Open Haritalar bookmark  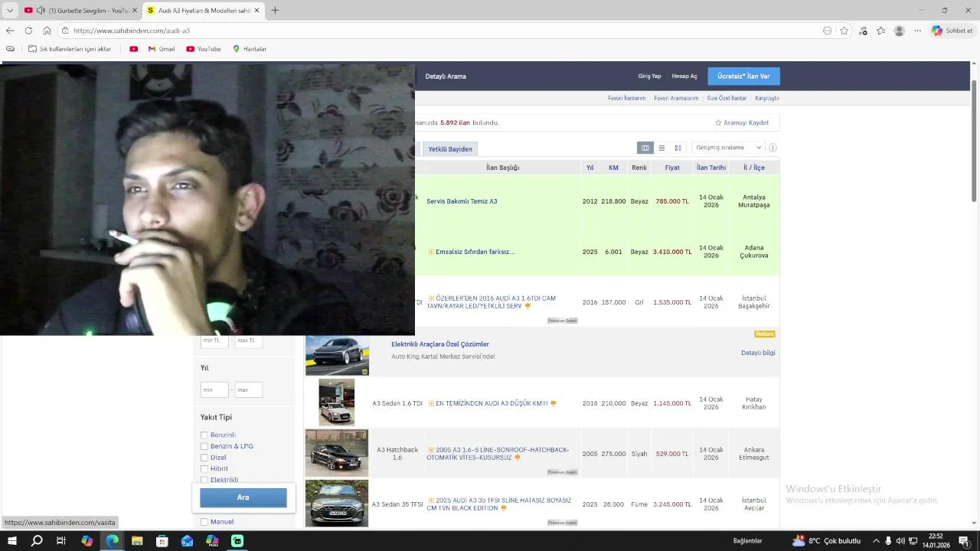tap(250, 49)
